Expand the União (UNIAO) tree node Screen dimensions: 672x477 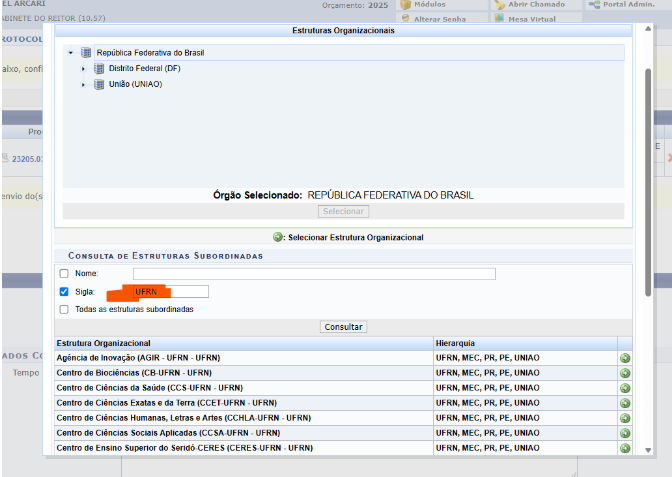[x=84, y=85]
